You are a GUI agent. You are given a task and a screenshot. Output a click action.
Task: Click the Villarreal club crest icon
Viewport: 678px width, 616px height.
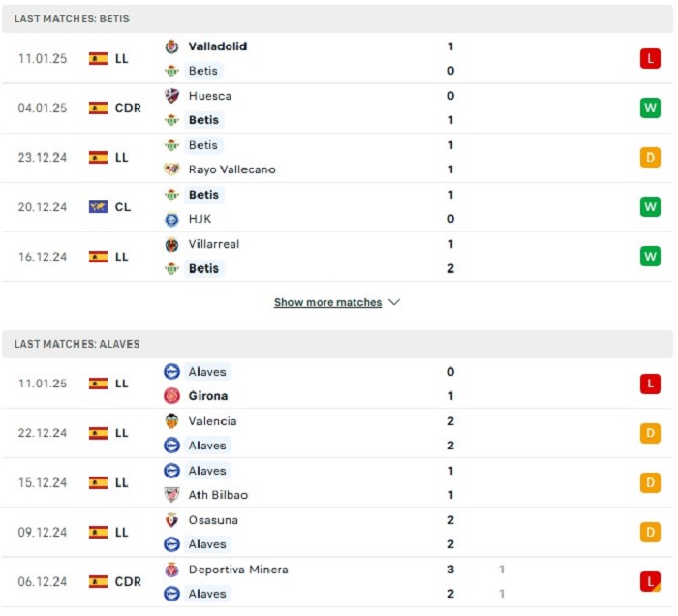171,244
